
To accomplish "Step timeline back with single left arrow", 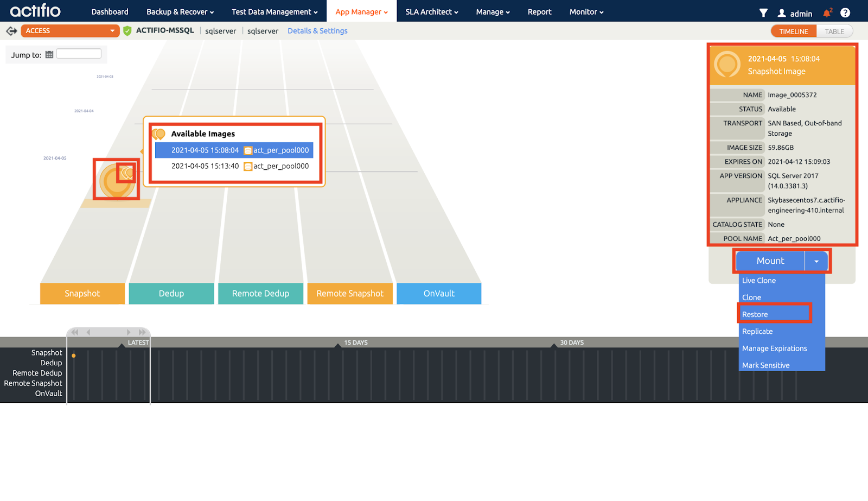I will tap(88, 332).
